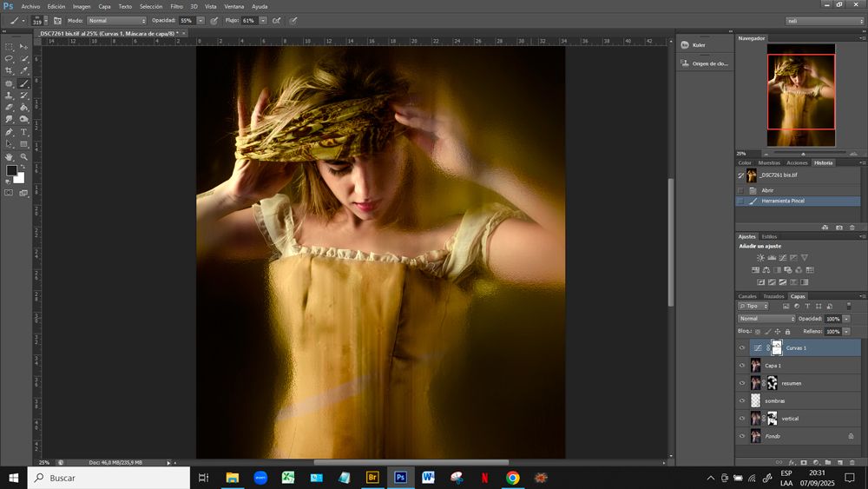Select the Zoom tool
The image size is (868, 489).
23,156
